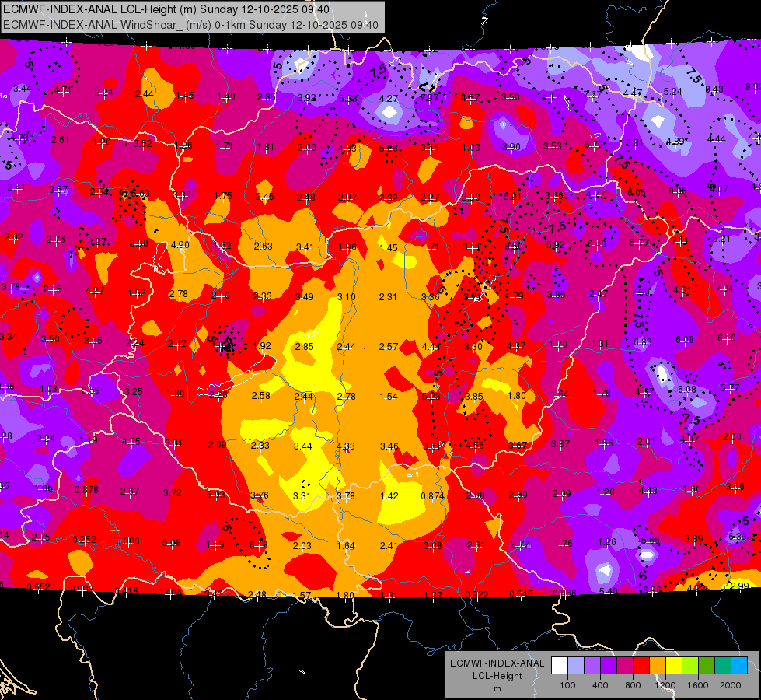Click the grid value 4.90
761x700 pixels.
coord(180,244)
